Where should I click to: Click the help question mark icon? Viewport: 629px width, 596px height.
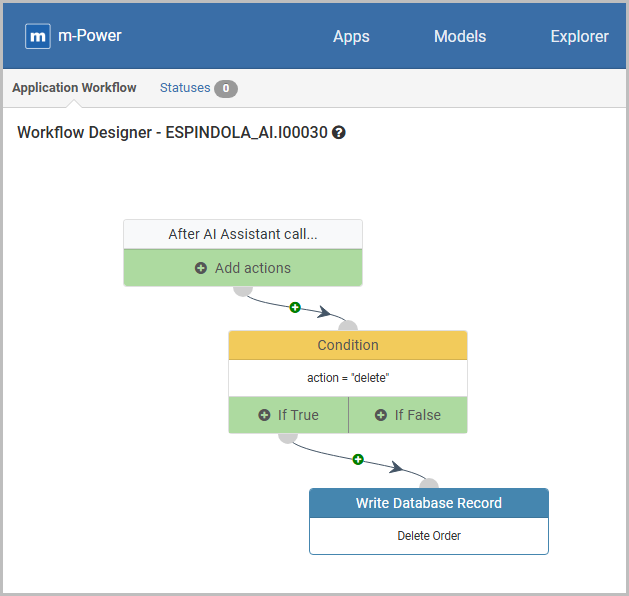click(339, 133)
